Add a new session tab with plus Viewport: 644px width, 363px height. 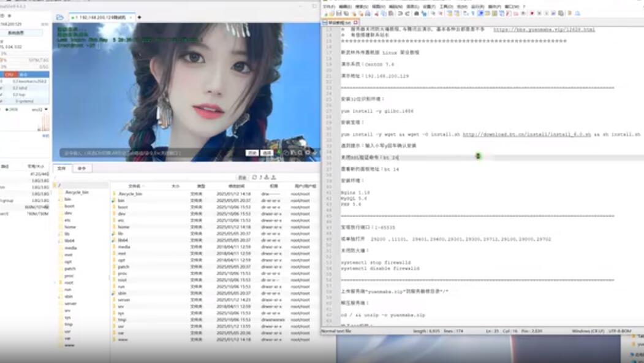[139, 17]
